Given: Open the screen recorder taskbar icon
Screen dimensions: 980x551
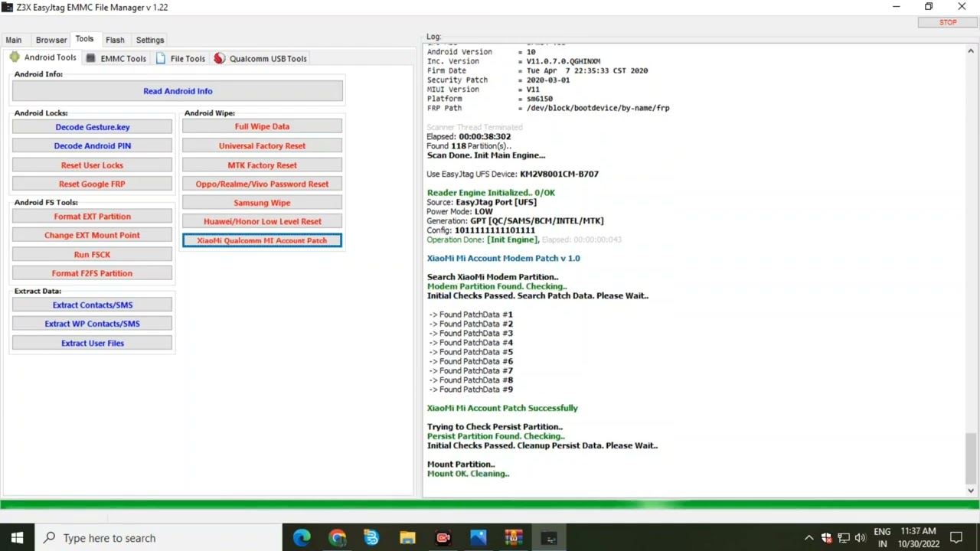Looking at the screenshot, I should pos(443,538).
